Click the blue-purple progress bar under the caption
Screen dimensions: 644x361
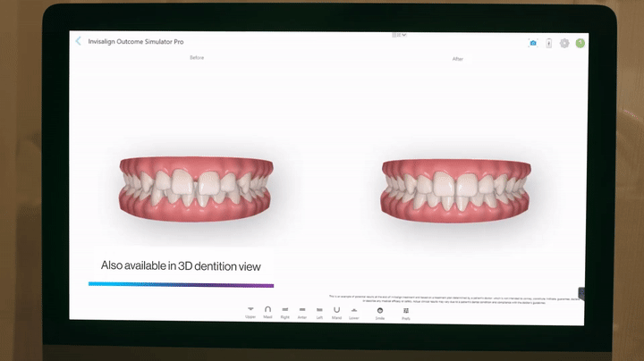(181, 285)
